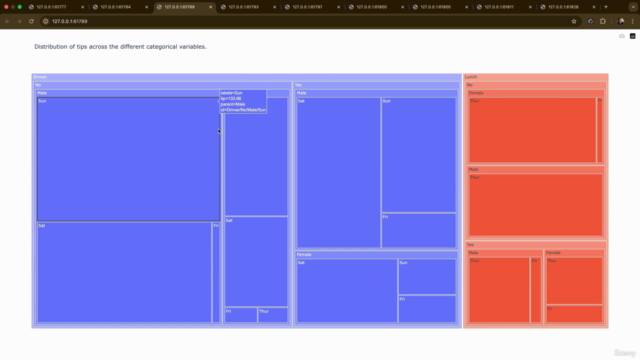Close the active 127.0.0.1:61789 tab
Image resolution: width=640 pixels, height=360 pixels.
pyautogui.click(x=211, y=7)
